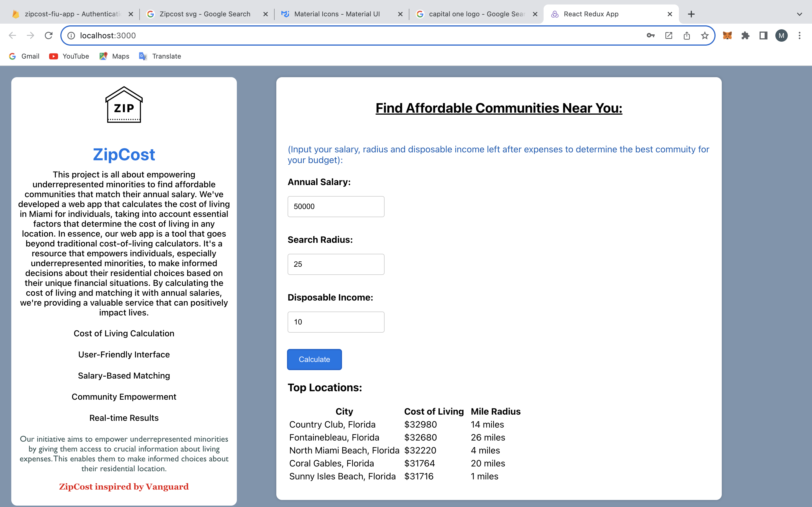This screenshot has height=507, width=812.
Task: Click the ZIP house logo
Action: coord(124,105)
